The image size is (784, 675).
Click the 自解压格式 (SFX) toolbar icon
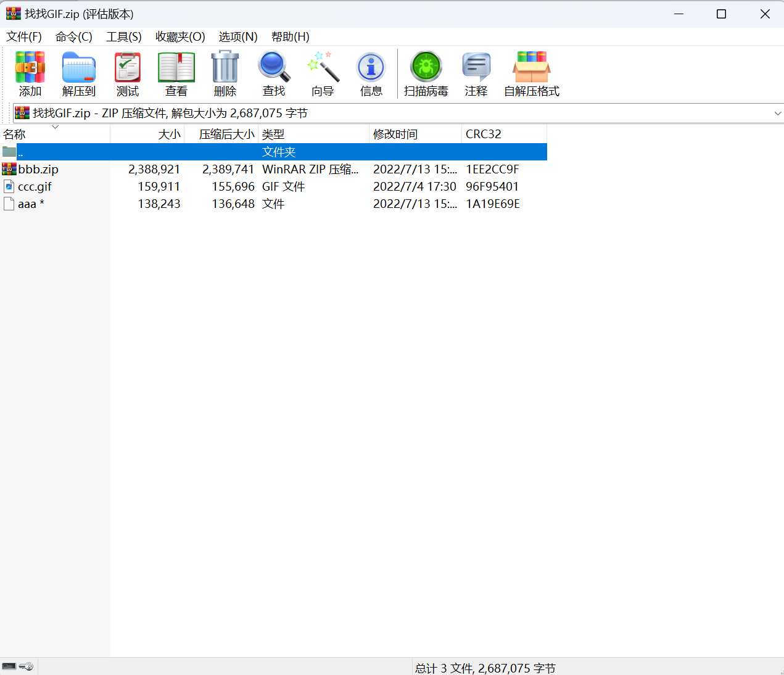[532, 67]
